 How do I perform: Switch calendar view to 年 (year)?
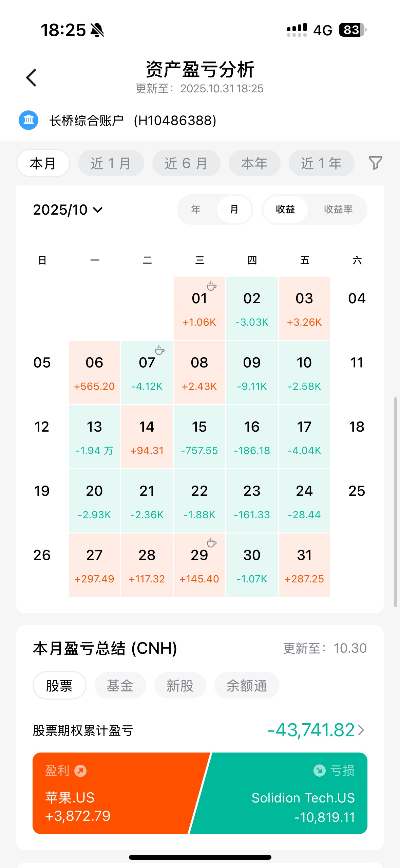point(196,209)
